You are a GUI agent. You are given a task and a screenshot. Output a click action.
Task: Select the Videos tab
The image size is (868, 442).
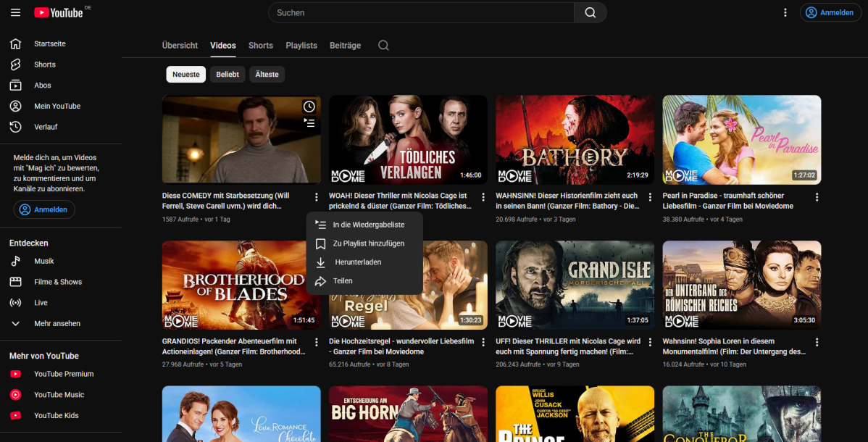point(223,46)
